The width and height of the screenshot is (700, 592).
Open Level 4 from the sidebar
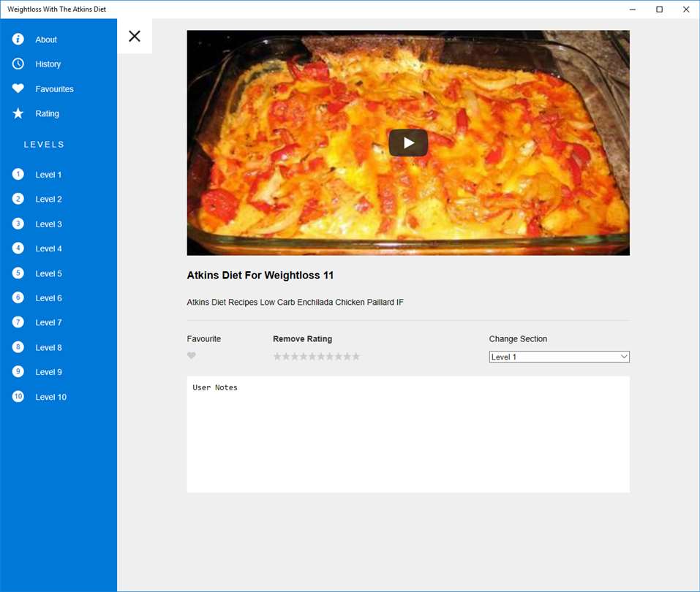click(49, 248)
